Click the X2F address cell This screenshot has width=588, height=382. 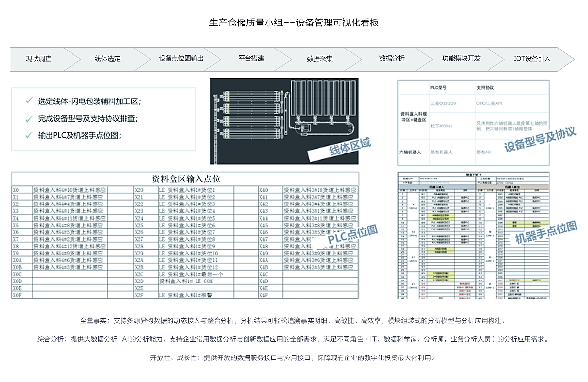click(145, 295)
